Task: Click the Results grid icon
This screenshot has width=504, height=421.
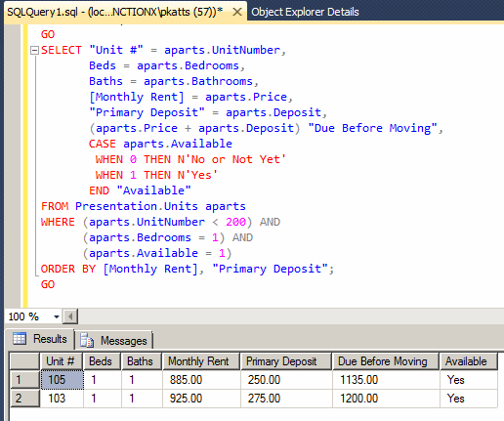Action: 20,339
